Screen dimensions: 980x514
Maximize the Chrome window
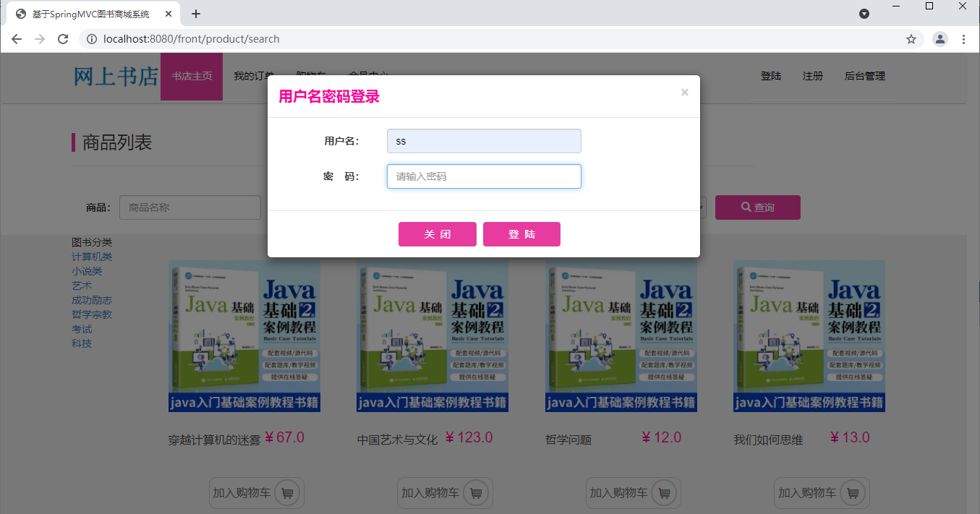pos(929,6)
